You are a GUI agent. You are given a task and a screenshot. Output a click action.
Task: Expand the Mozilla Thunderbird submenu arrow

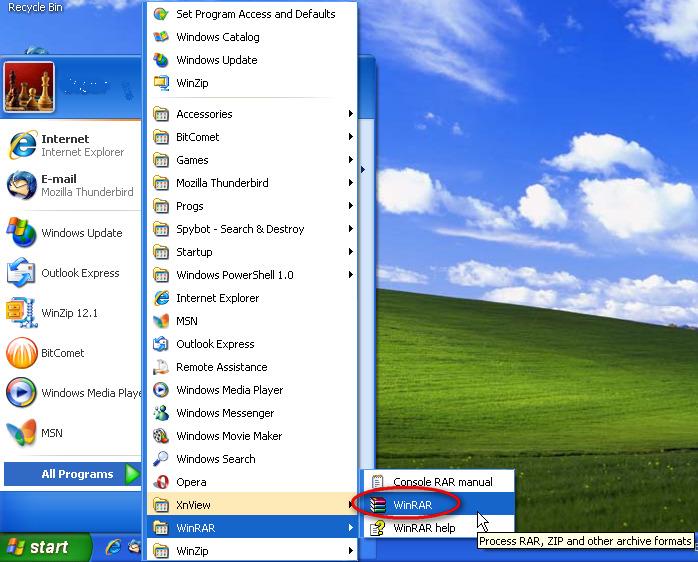point(351,183)
